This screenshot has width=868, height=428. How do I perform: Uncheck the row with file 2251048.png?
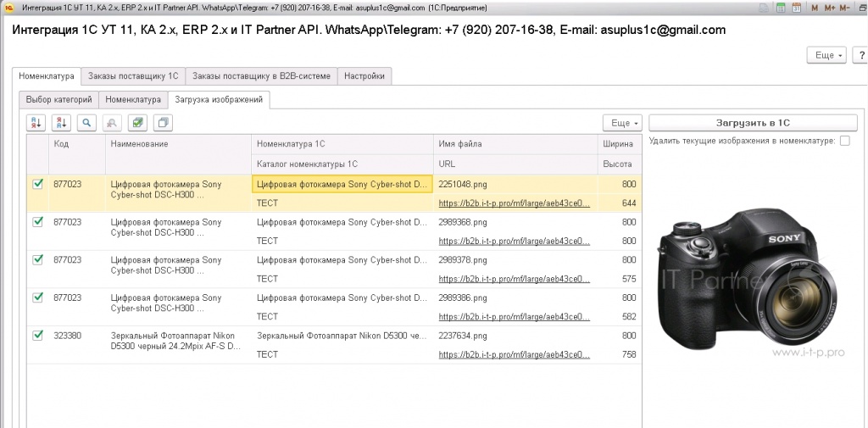coord(37,184)
